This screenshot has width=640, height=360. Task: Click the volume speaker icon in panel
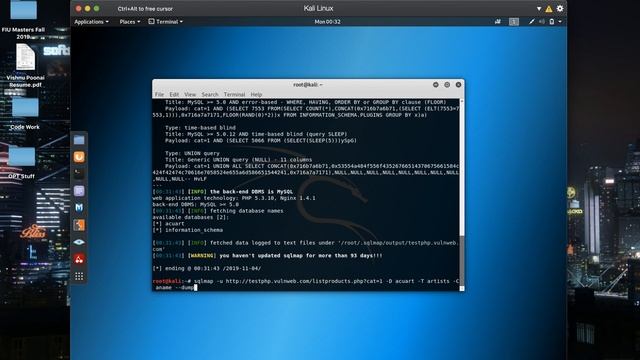[542, 22]
